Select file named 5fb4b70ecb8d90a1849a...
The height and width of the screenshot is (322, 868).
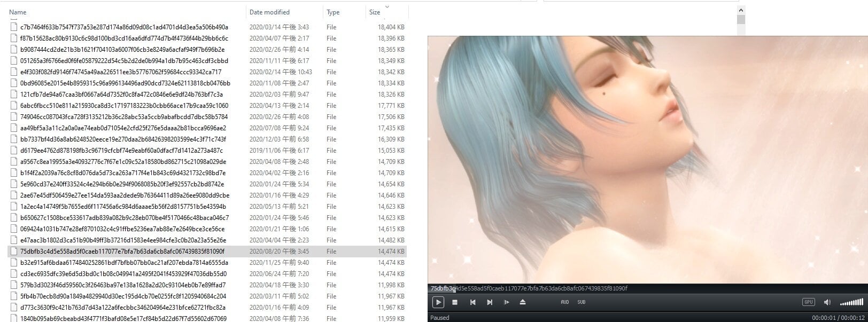[x=123, y=296]
